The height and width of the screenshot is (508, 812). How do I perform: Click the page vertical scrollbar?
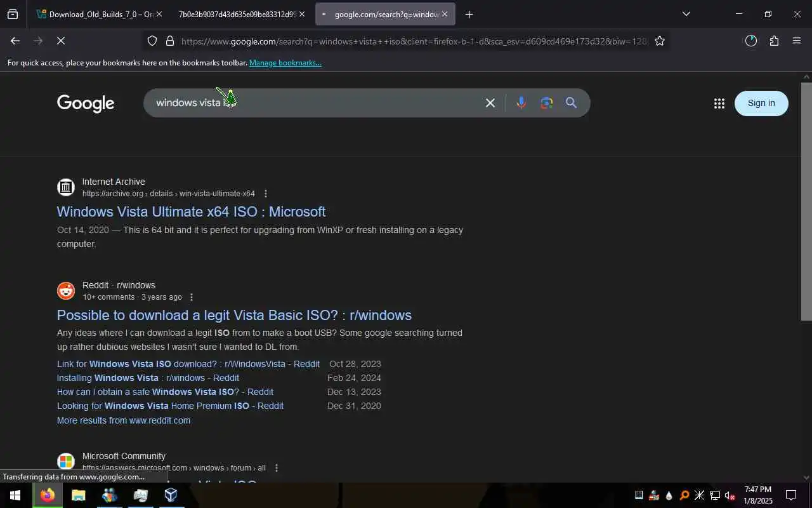pos(806,201)
